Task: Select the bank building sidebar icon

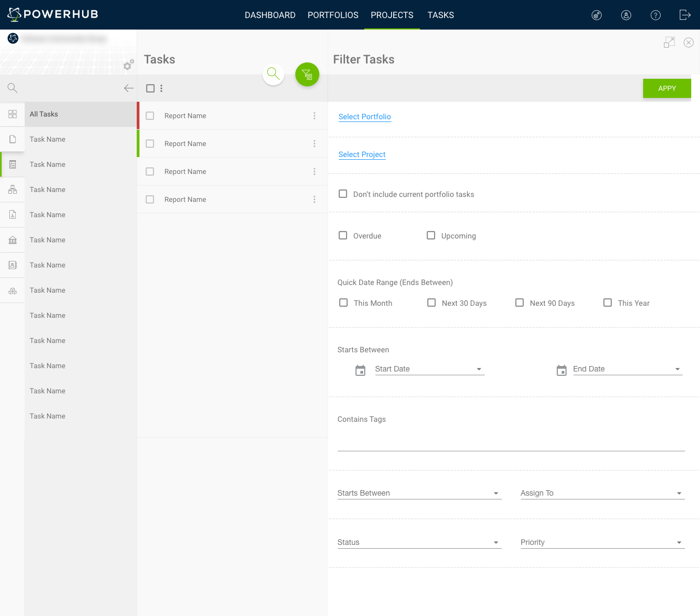Action: tap(13, 240)
